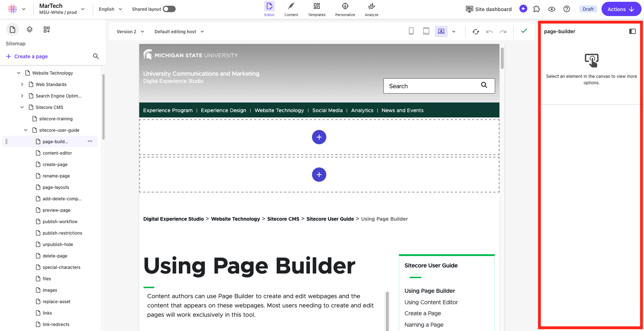Viewport: 644px width, 331px height.
Task: Switch to the Editor tab
Action: [270, 9]
